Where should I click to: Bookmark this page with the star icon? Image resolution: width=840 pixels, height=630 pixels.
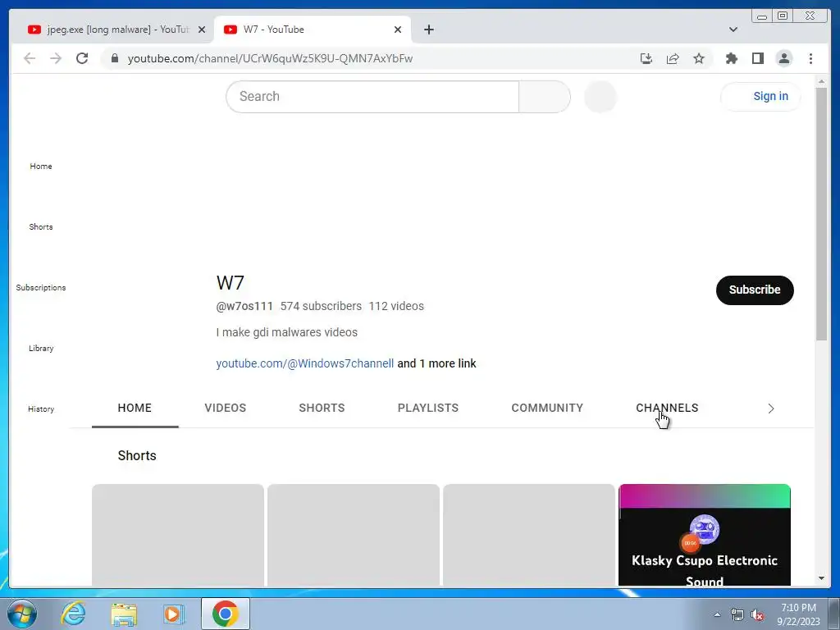point(699,58)
